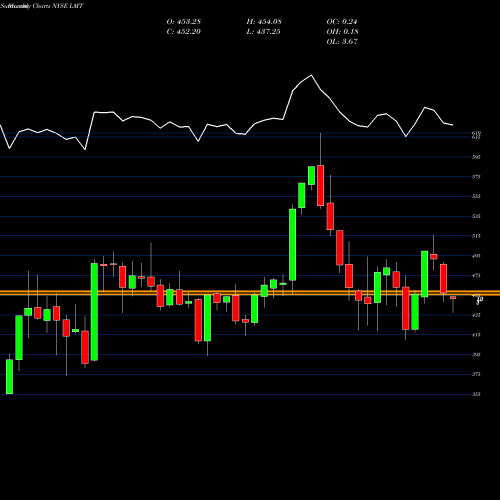This screenshot has height=500, width=500.
Task: Click the 535 price axis label
Action: click(x=476, y=216)
